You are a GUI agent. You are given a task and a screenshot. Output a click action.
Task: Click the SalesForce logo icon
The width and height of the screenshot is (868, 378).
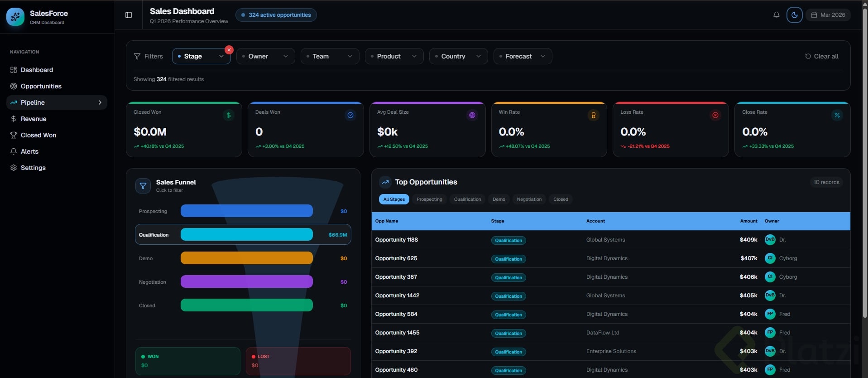[x=15, y=17]
